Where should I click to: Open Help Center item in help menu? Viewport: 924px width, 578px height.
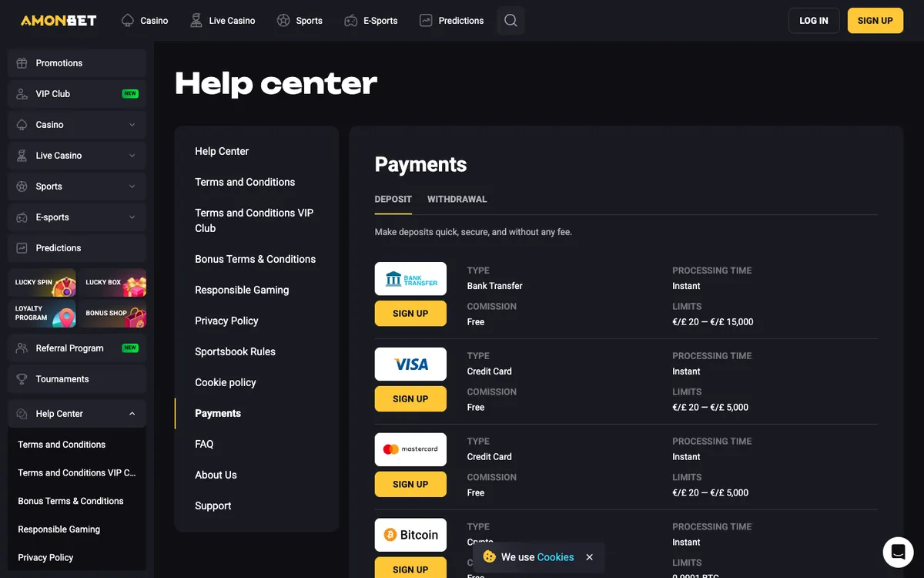pyautogui.click(x=222, y=151)
